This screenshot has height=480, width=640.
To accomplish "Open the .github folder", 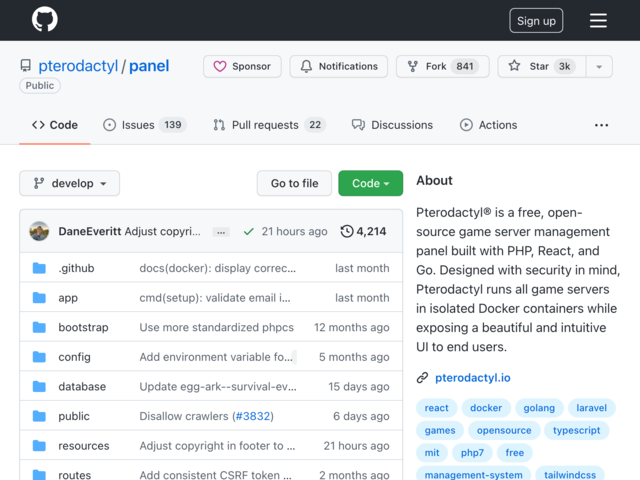I will point(76,268).
